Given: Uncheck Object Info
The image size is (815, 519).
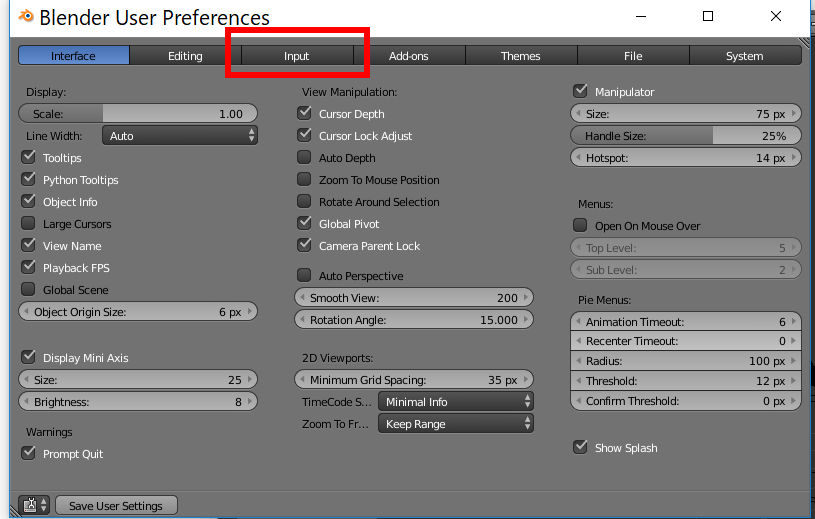Looking at the screenshot, I should click(x=28, y=201).
